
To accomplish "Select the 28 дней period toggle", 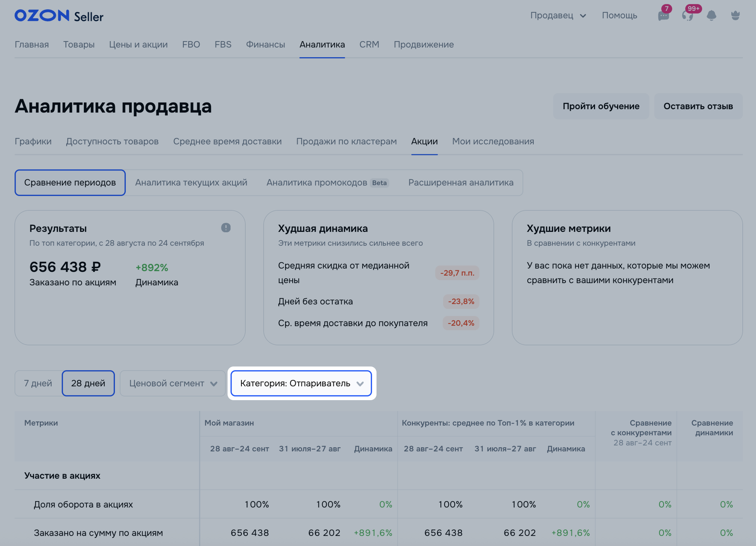I will click(88, 383).
